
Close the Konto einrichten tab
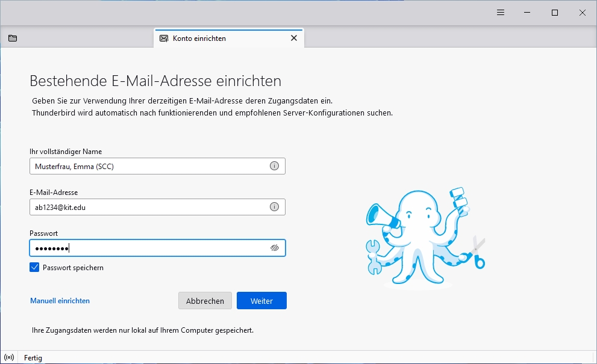coord(293,38)
